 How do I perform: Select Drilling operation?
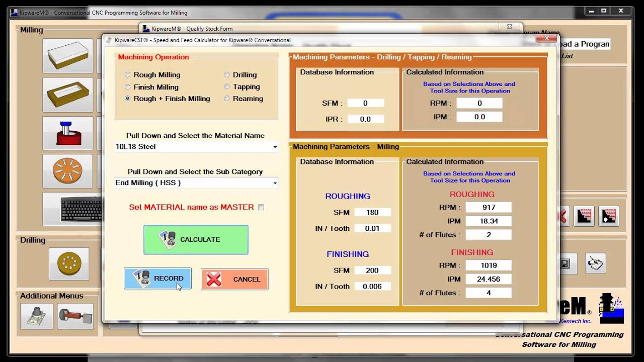click(x=227, y=75)
